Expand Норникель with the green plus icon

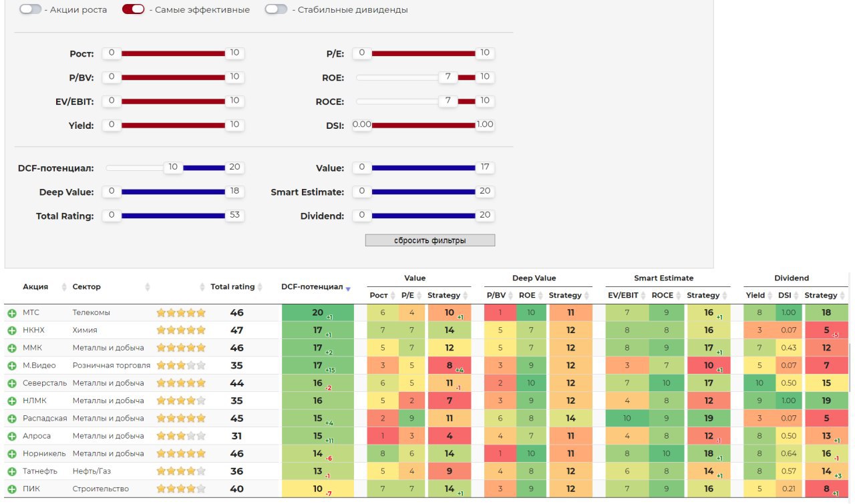pos(12,454)
